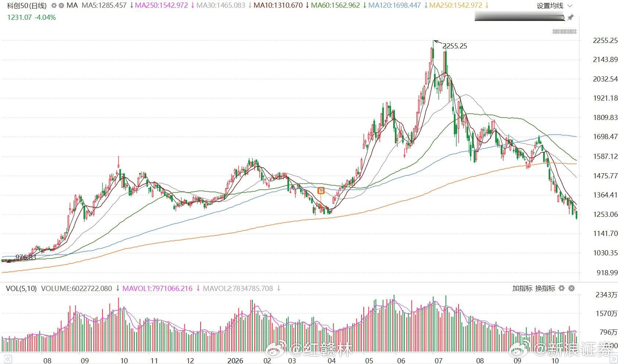Click the MA5:1285.457 value
The height and width of the screenshot is (364, 618).
coord(104,6)
